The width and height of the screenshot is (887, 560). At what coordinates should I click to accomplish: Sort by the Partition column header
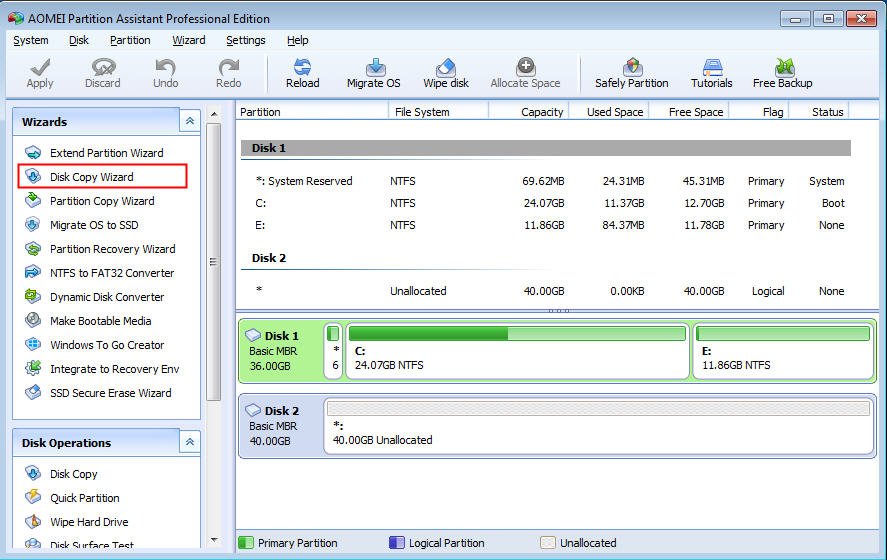tap(312, 112)
